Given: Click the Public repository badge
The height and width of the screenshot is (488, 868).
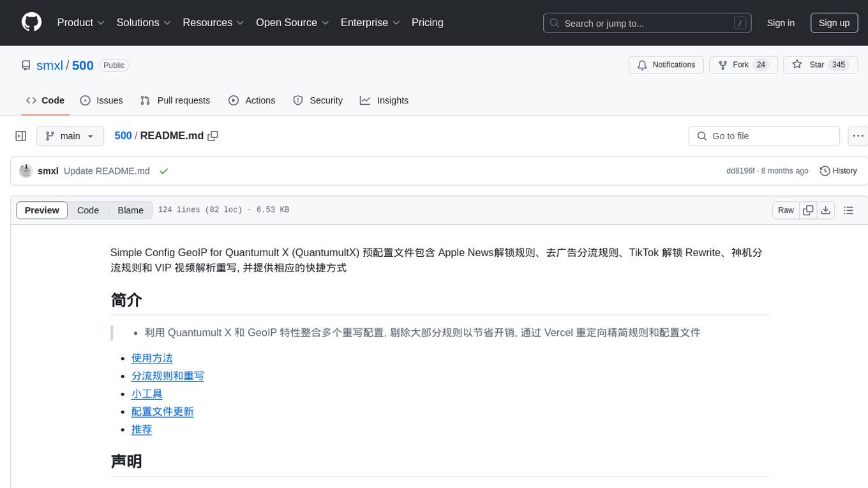Looking at the screenshot, I should (114, 65).
